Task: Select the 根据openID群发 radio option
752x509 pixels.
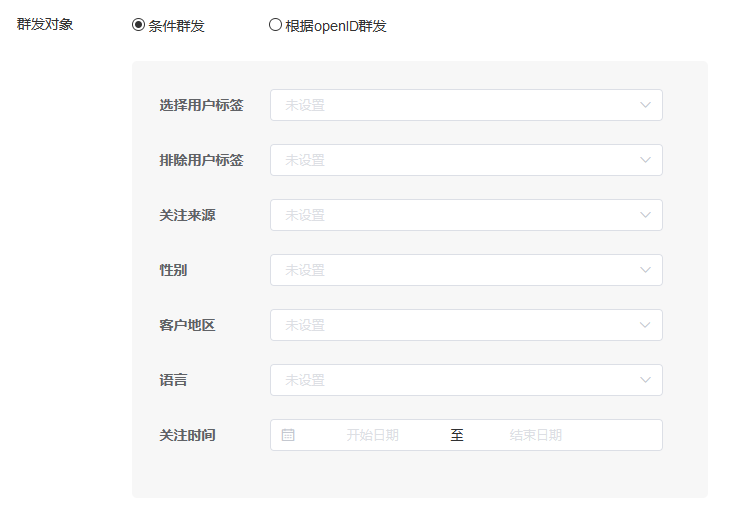Action: pyautogui.click(x=275, y=25)
